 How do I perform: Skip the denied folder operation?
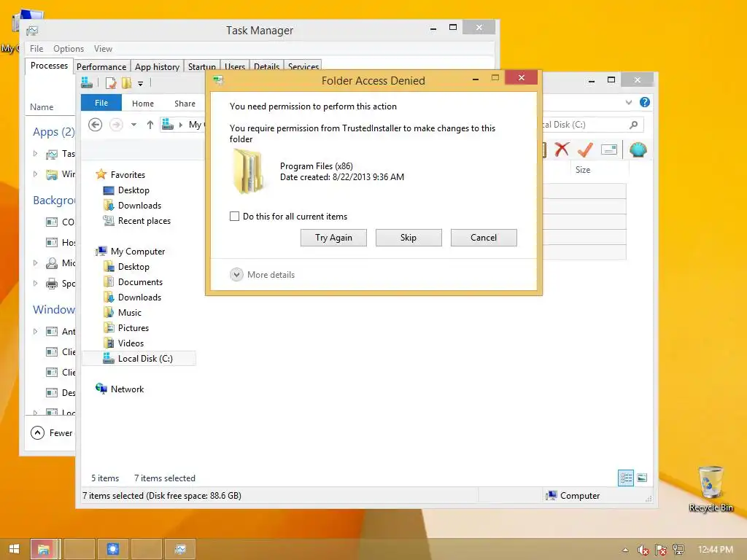tap(409, 238)
